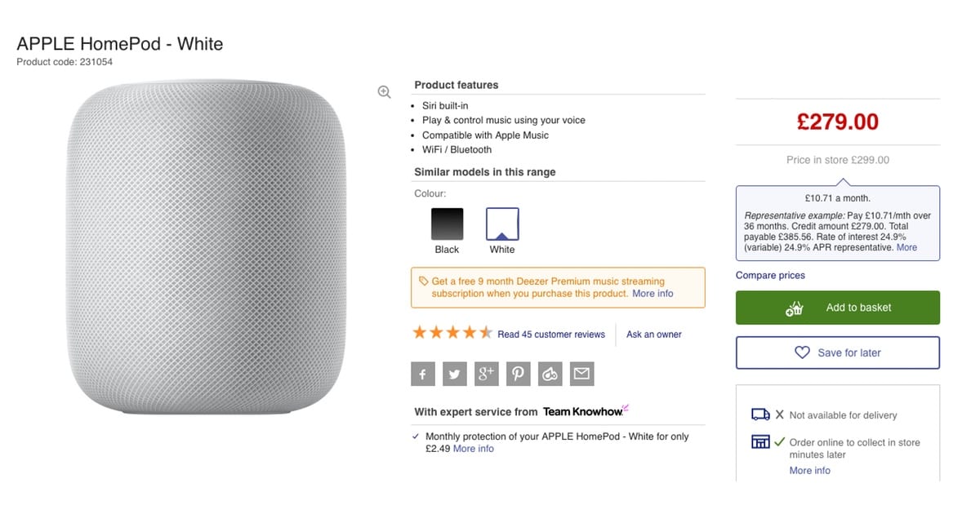Select the Black colour swatch
Viewport: 980px width, 514px height.
(x=447, y=224)
